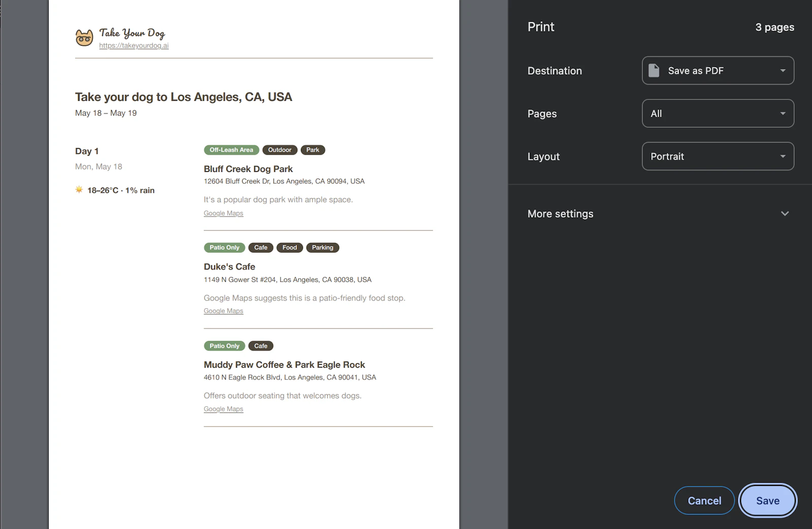This screenshot has width=812, height=529.
Task: Expand the More settings section
Action: pyautogui.click(x=660, y=214)
